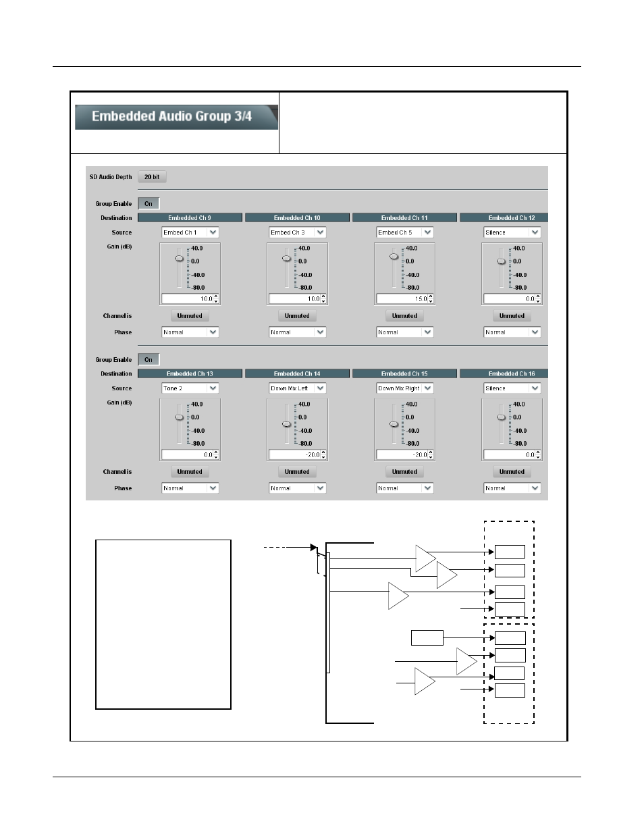
Task: Click the Embedded Ch 13 destination header
Action: tap(190, 373)
